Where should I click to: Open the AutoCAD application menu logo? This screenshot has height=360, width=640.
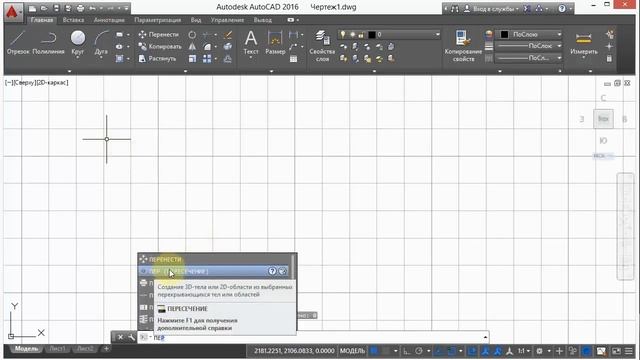coord(12,11)
